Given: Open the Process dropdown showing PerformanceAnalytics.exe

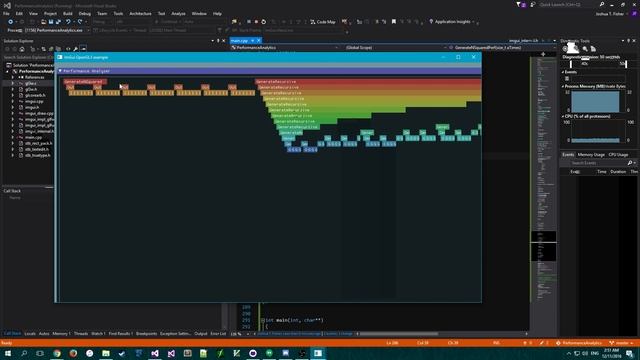Looking at the screenshot, I should click(57, 30).
